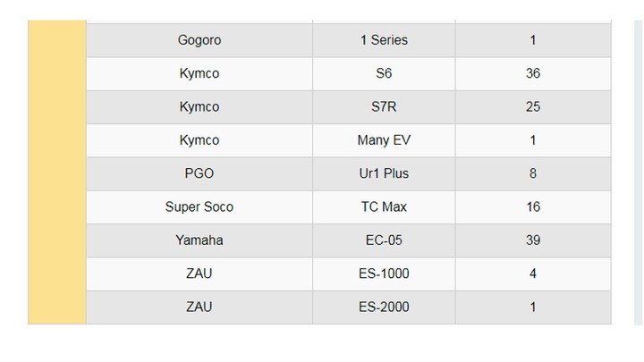Click the count value 36
This screenshot has height=362, width=644.
point(533,73)
